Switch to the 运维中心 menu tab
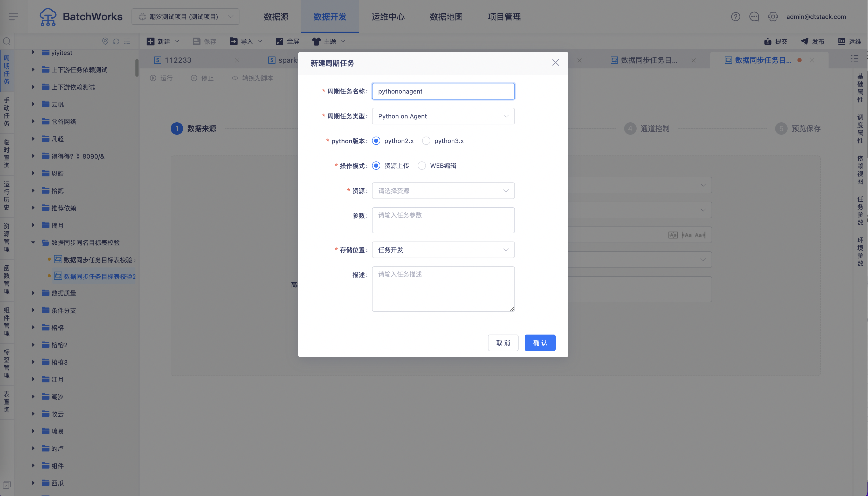 388,17
